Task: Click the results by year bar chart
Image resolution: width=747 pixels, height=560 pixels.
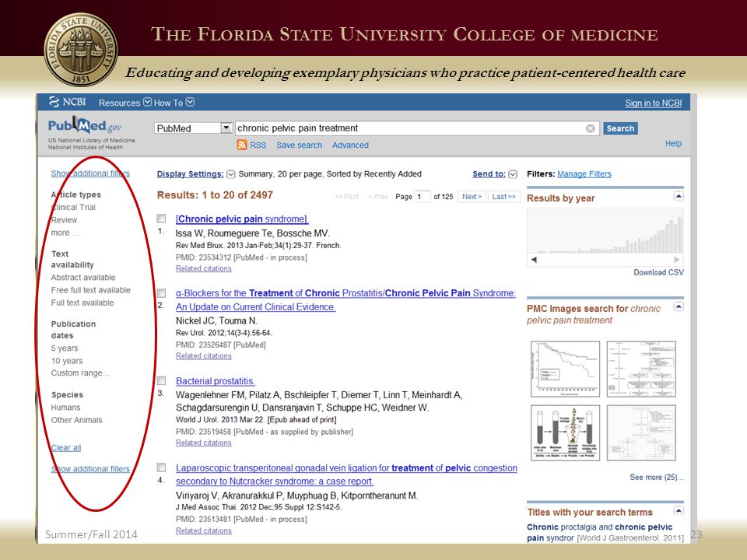Action: pyautogui.click(x=605, y=230)
